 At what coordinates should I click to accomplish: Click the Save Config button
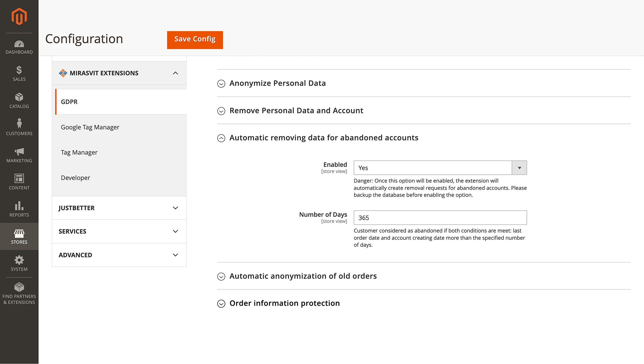[x=195, y=39]
